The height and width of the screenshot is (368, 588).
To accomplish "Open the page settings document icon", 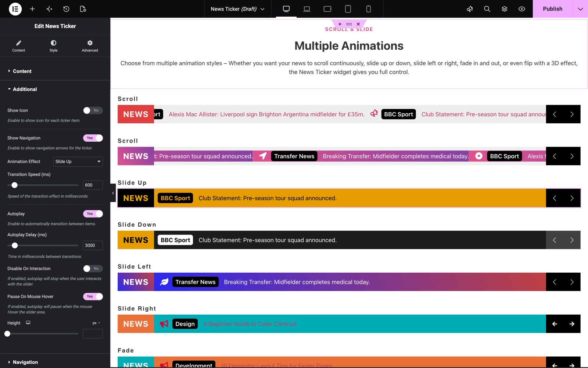I will [83, 9].
